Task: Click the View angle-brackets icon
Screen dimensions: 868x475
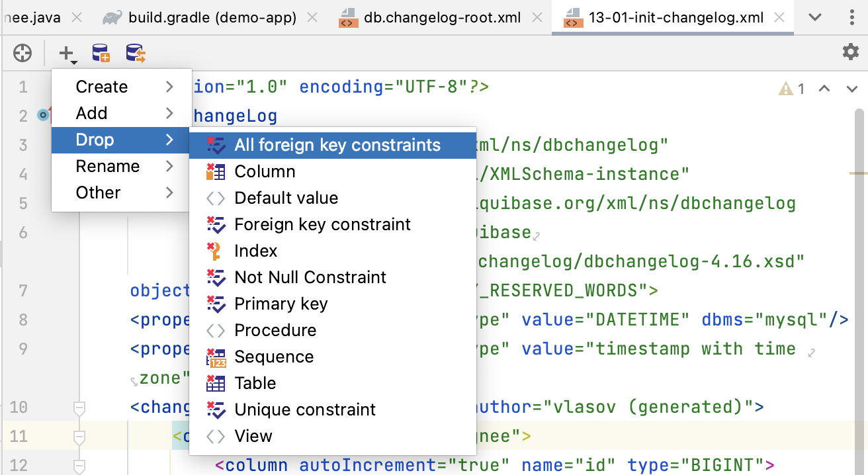Action: [216, 436]
